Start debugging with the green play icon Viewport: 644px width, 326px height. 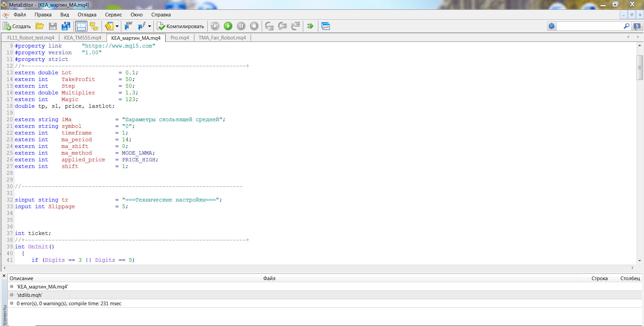(x=228, y=26)
